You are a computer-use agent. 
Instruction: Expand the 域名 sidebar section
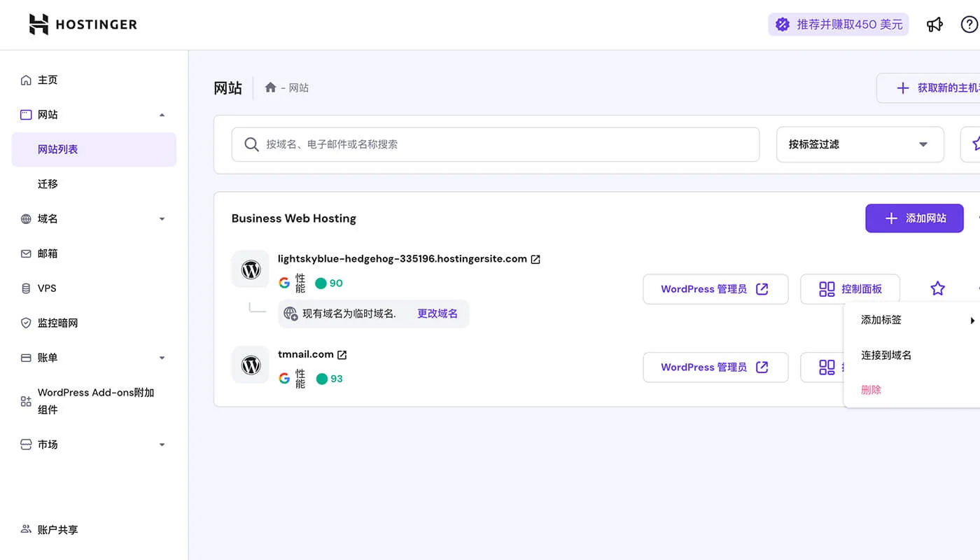(162, 218)
